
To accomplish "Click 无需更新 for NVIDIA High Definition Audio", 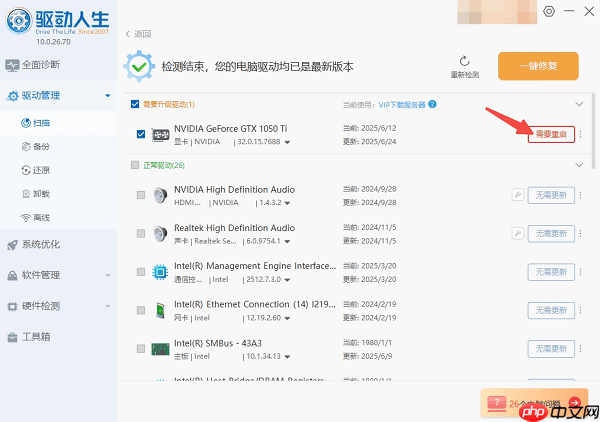I will coord(551,195).
